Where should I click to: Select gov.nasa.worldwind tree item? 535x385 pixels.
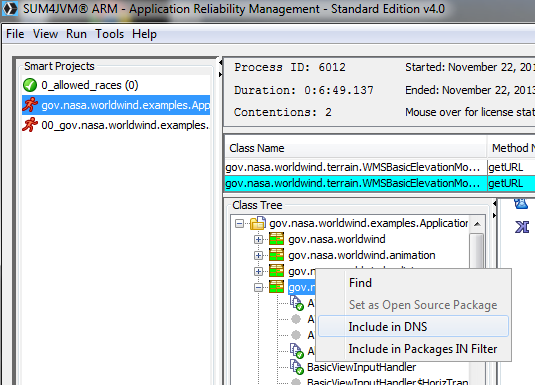(337, 239)
